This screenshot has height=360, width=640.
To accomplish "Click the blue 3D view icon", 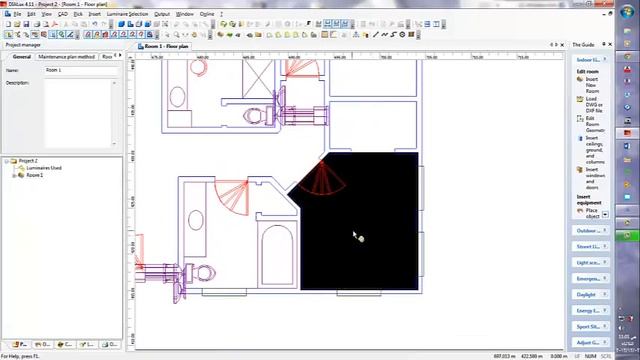I will pos(121,24).
